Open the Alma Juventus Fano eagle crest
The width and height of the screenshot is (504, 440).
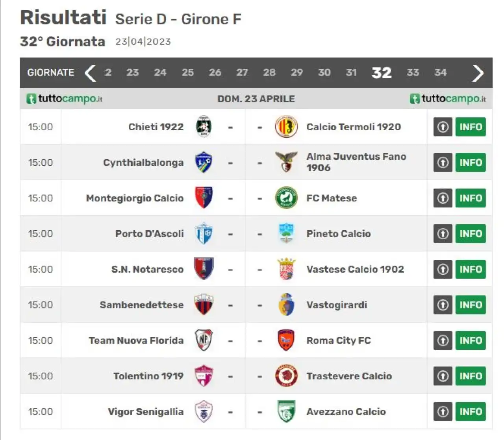pyautogui.click(x=286, y=162)
